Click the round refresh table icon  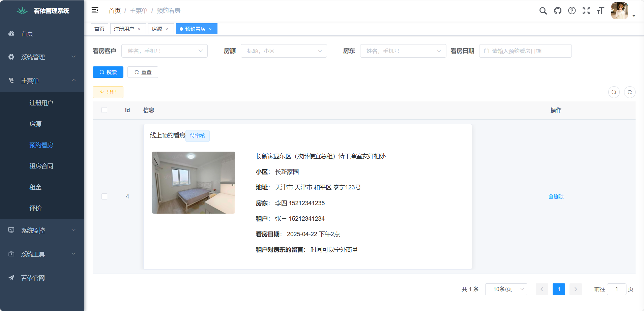pos(630,92)
